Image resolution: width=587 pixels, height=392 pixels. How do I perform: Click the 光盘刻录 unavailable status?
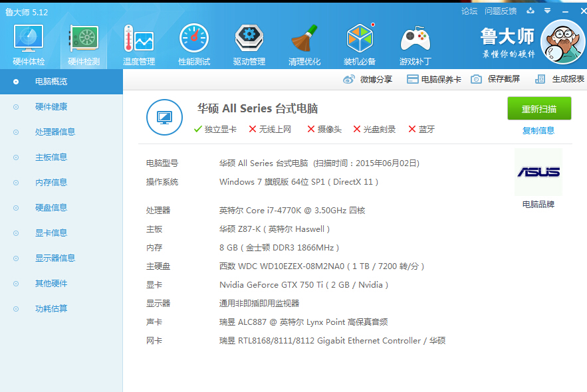[374, 130]
